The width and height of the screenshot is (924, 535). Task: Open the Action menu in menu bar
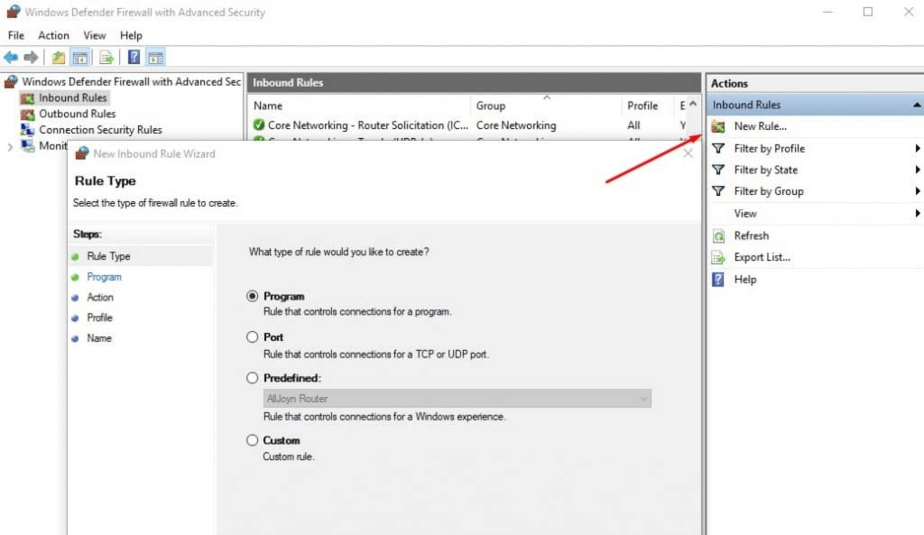pos(53,35)
